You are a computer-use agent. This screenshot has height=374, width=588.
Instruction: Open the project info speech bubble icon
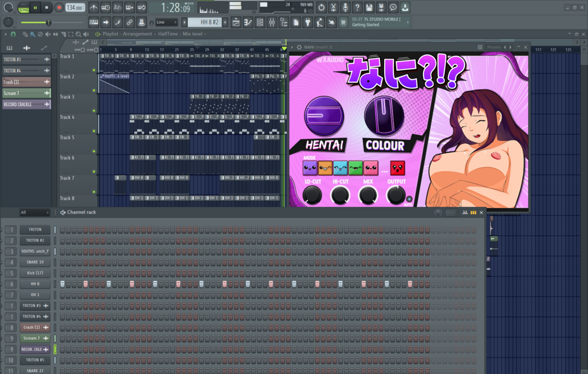click(x=393, y=7)
